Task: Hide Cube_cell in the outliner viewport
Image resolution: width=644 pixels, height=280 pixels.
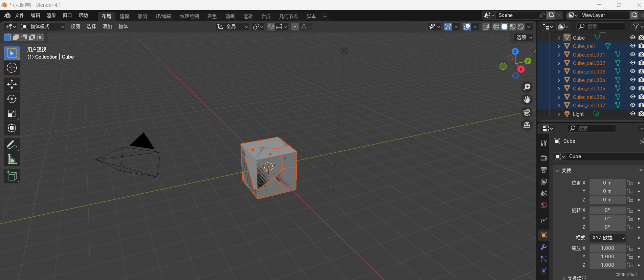Action: tap(632, 46)
